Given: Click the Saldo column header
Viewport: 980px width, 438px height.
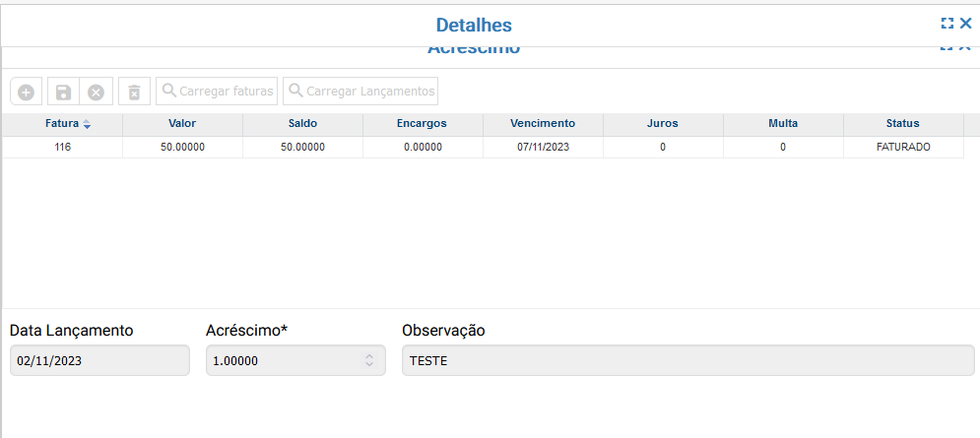Looking at the screenshot, I should [x=302, y=124].
